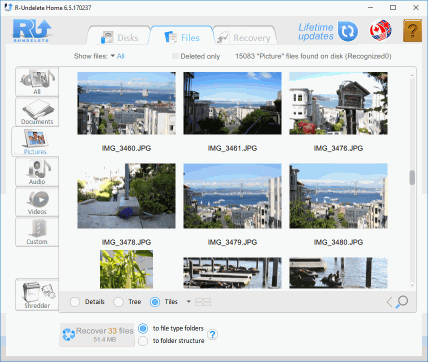Select the Videos file type icon
428x362 pixels.
tap(37, 202)
